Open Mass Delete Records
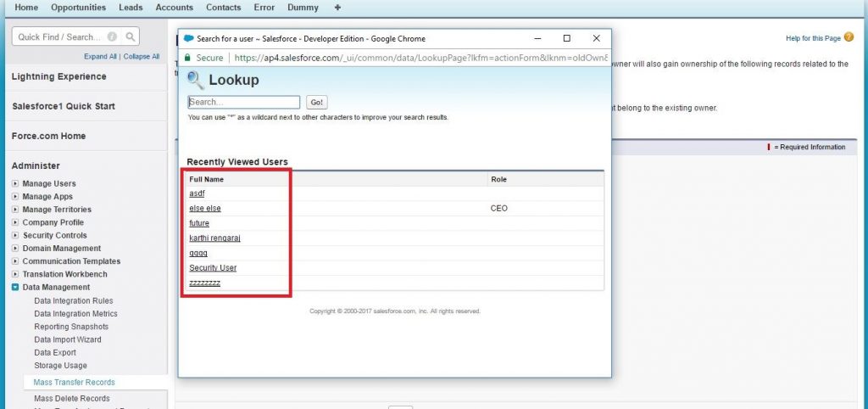The height and width of the screenshot is (409, 868). point(72,399)
